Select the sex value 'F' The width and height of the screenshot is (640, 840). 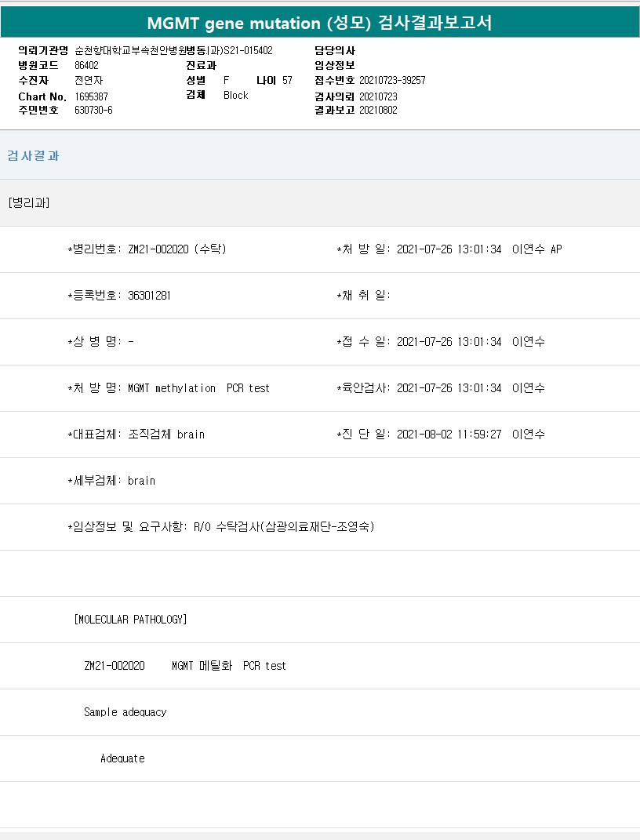point(226,80)
